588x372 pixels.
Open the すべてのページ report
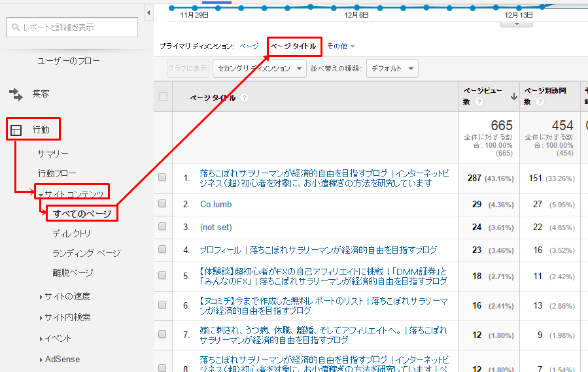click(x=82, y=214)
